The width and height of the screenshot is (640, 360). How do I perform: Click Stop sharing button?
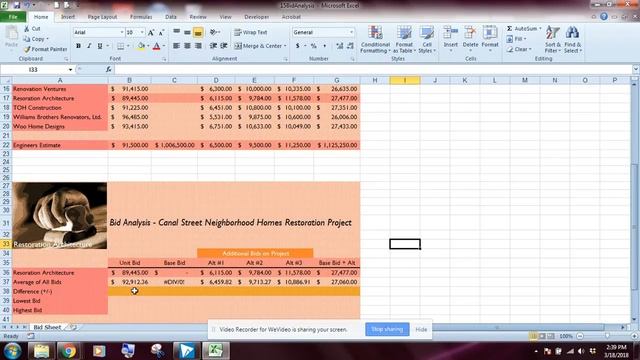tap(387, 329)
